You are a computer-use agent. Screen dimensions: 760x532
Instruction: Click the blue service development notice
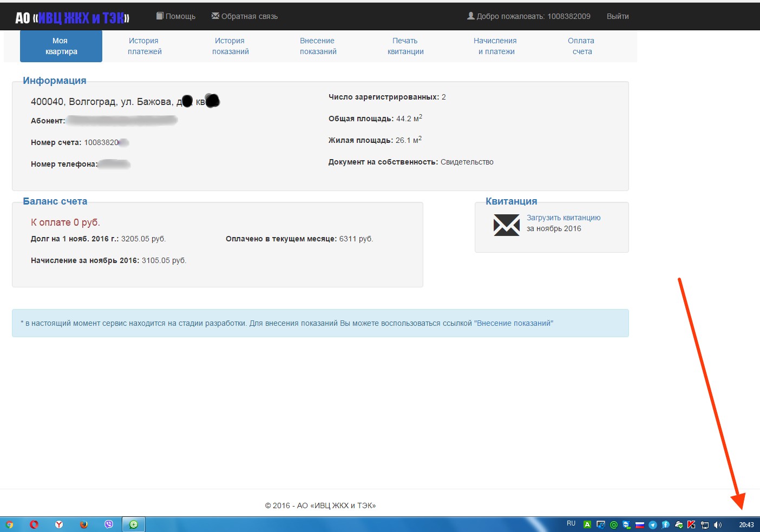click(320, 323)
